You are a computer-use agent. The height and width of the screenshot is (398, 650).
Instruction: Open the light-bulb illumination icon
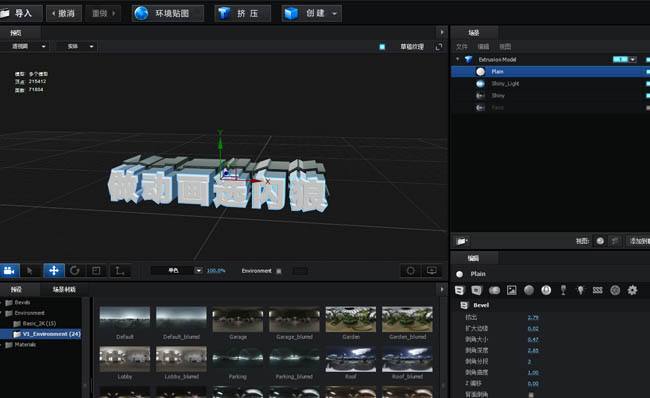[580, 290]
